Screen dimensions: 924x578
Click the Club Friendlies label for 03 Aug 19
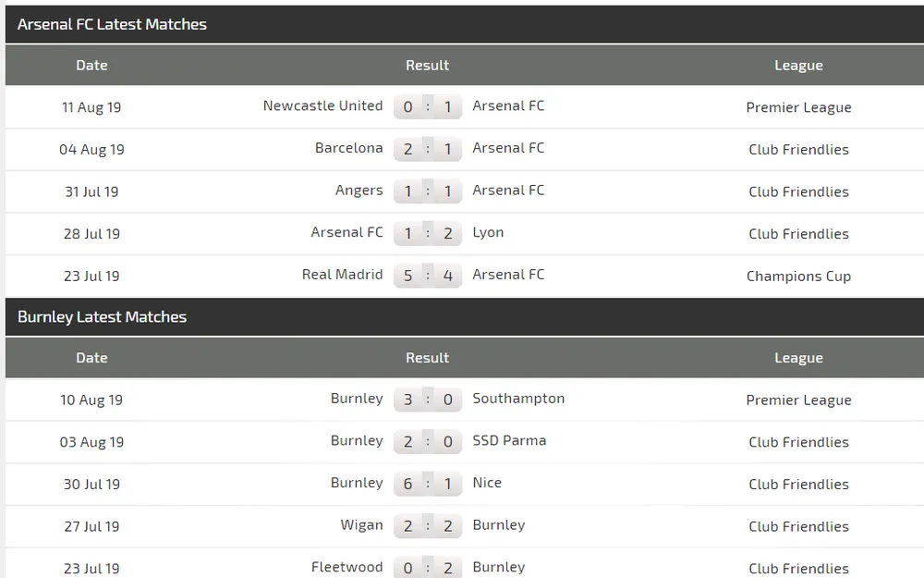pyautogui.click(x=798, y=442)
